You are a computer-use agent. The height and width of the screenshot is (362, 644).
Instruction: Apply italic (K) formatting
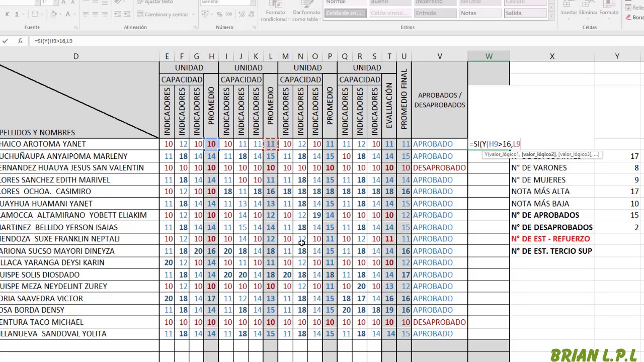7,14
